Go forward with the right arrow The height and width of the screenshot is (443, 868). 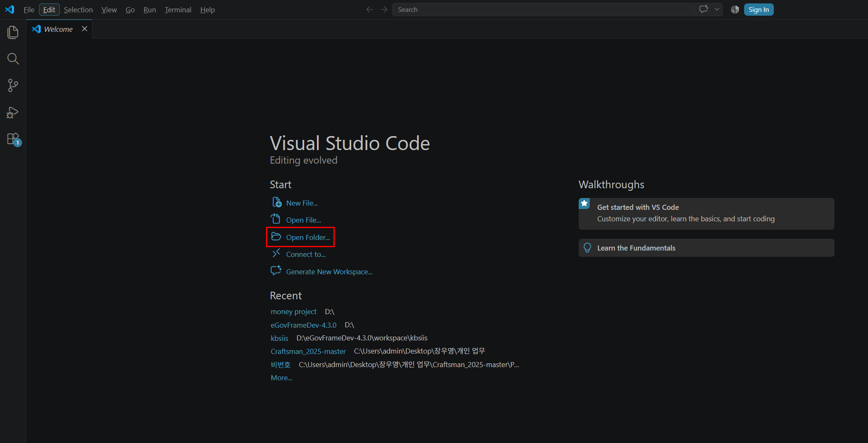tap(384, 9)
